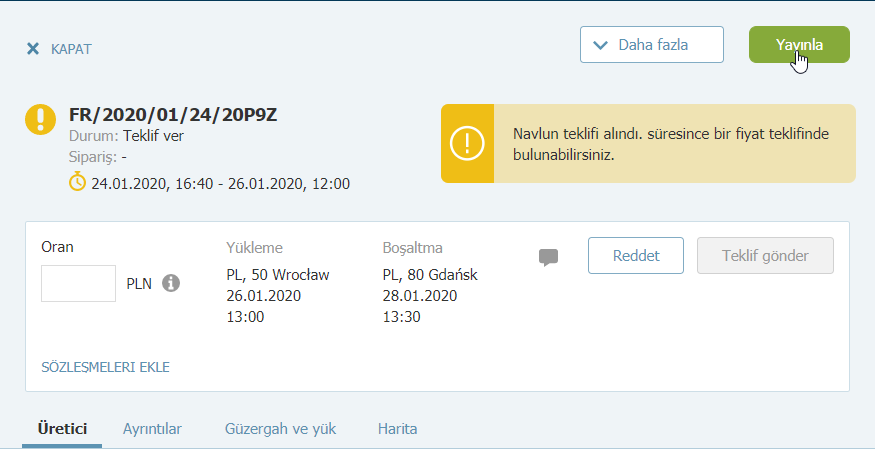Expand the Daha fazla dropdown
Image resolution: width=875 pixels, height=451 pixels.
click(x=652, y=45)
